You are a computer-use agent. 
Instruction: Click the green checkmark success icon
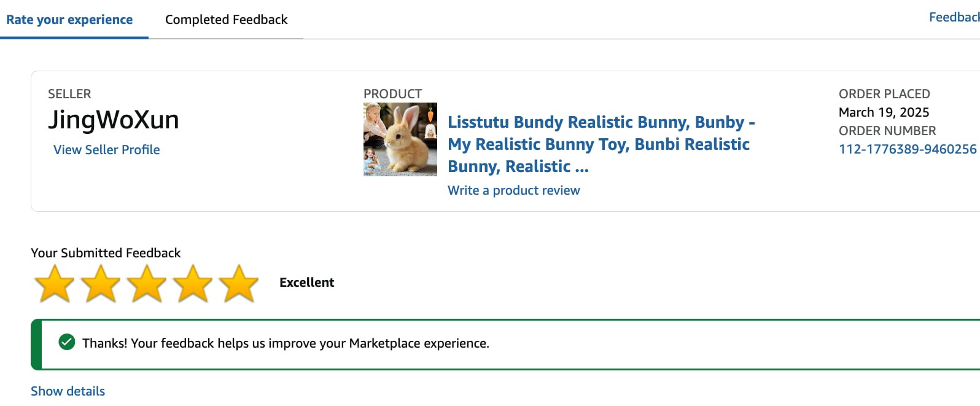pos(66,342)
